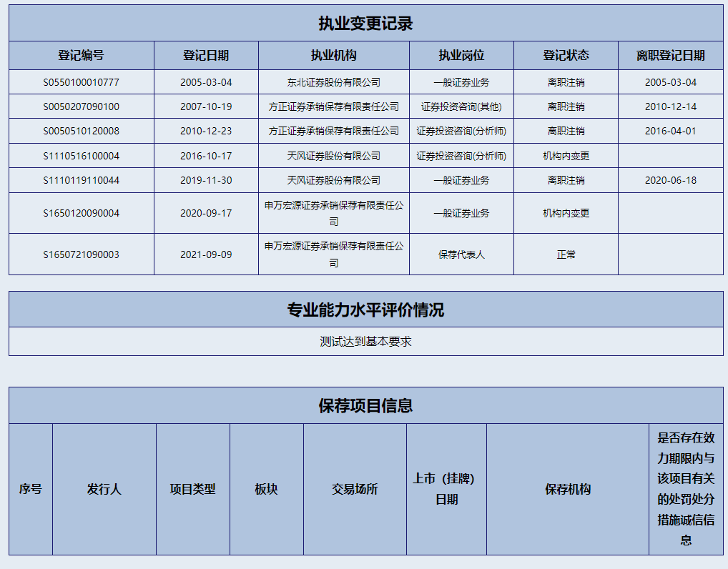Click the 交易场所 column header
This screenshot has width=728, height=569.
(x=355, y=489)
